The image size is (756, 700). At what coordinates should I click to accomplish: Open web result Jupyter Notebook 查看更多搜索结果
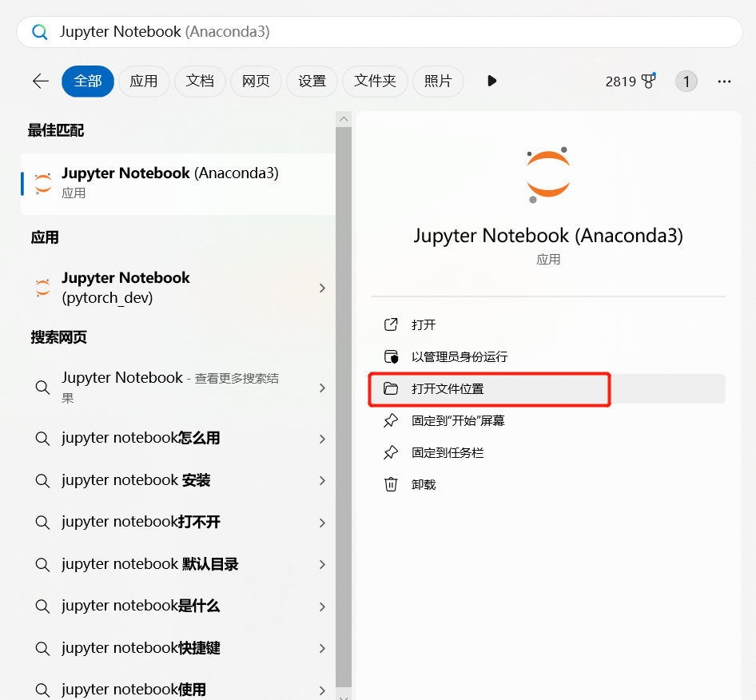click(x=178, y=388)
